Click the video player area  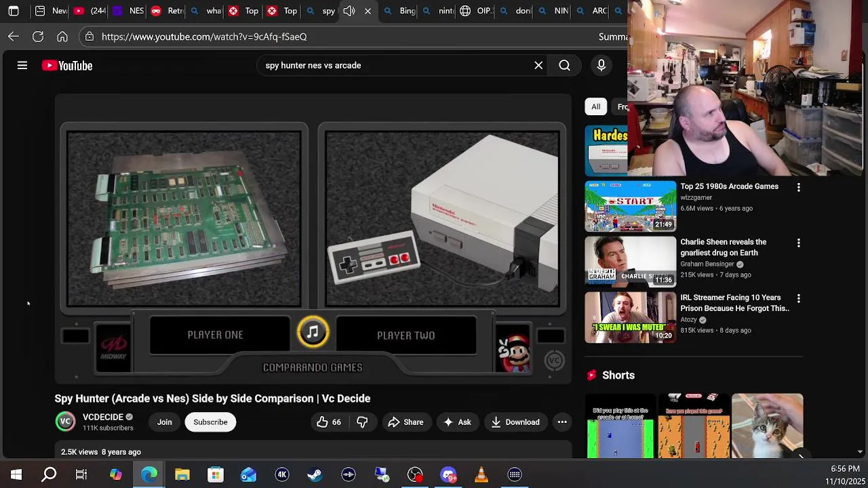click(x=313, y=239)
